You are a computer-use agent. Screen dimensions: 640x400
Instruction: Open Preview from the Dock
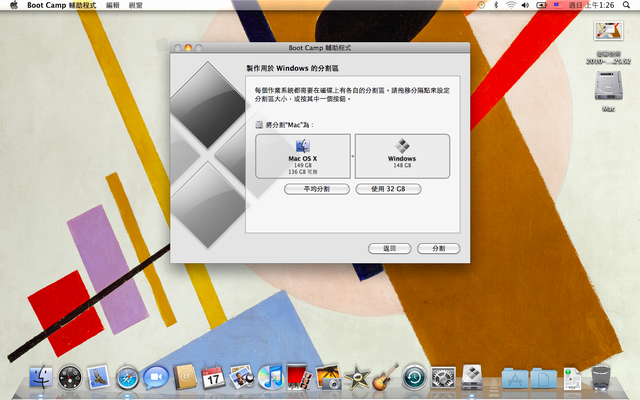(242, 378)
